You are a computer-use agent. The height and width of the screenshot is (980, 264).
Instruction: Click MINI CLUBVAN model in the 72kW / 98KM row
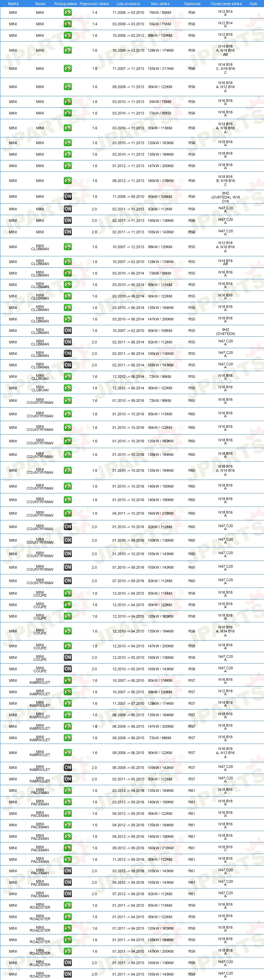(40, 377)
